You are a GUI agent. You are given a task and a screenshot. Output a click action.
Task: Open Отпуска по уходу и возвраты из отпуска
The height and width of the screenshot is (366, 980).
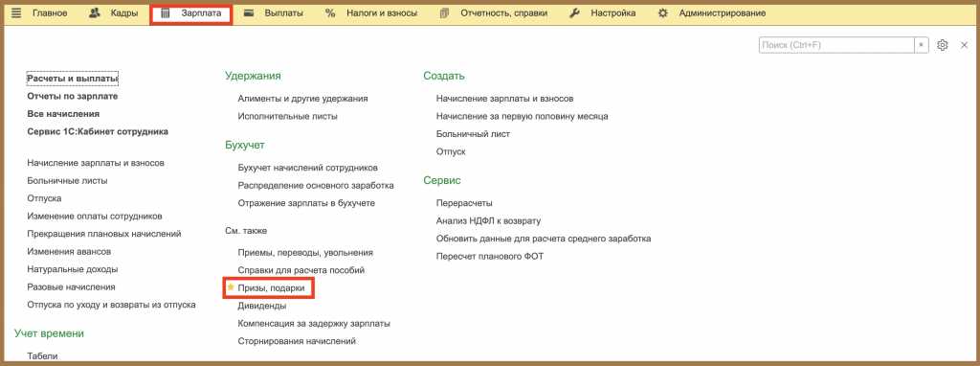111,305
